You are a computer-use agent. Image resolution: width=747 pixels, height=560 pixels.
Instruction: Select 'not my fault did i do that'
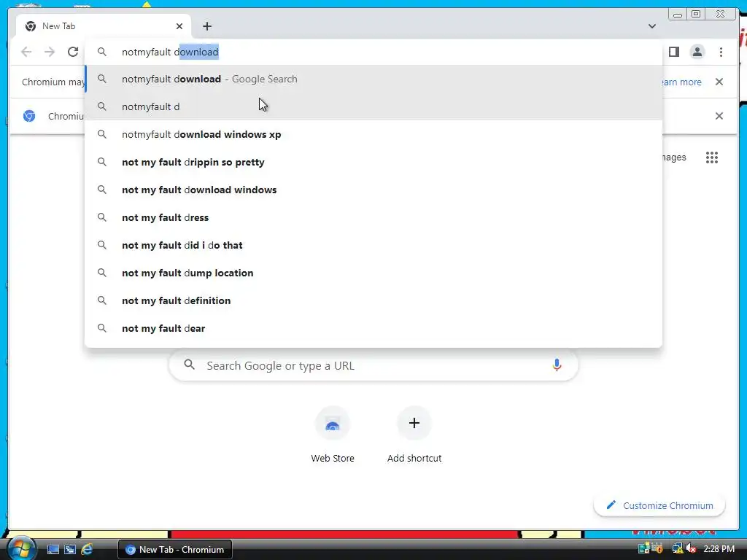coord(373,245)
